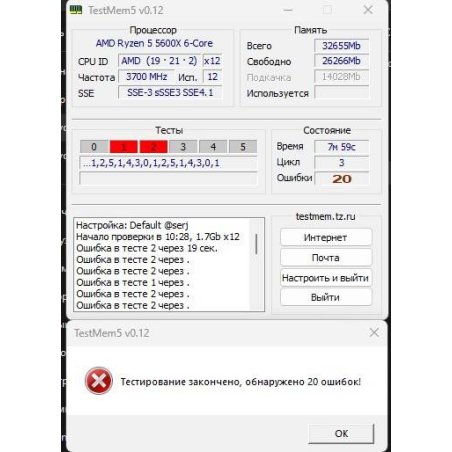Close the TestMem5 main window
Screen dimensions: 452x452
tap(368, 10)
